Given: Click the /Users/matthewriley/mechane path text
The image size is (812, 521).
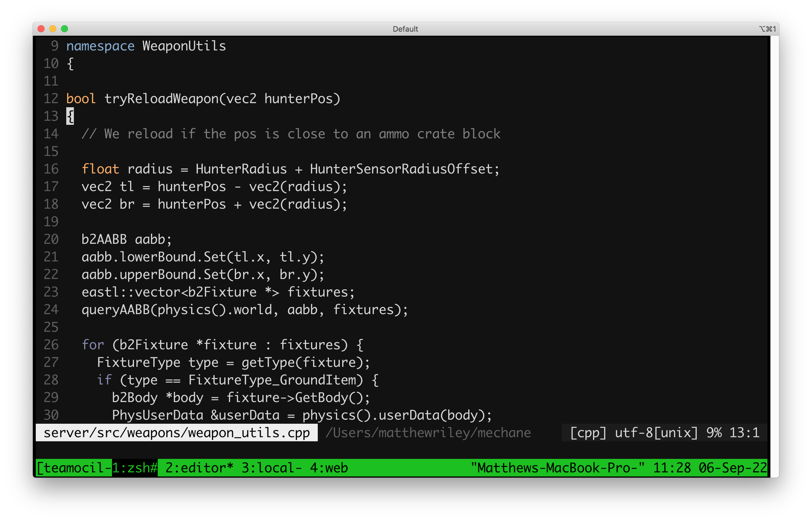Looking at the screenshot, I should (428, 433).
